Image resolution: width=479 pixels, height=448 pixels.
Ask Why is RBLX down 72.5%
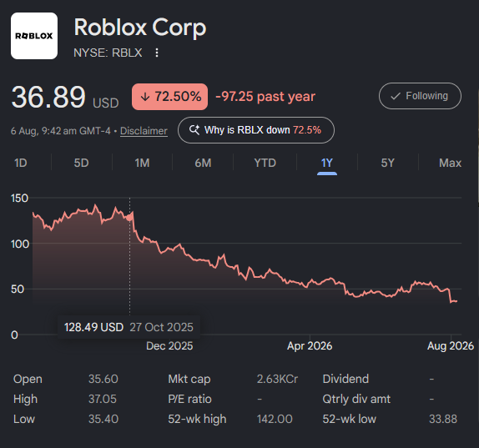(x=256, y=130)
